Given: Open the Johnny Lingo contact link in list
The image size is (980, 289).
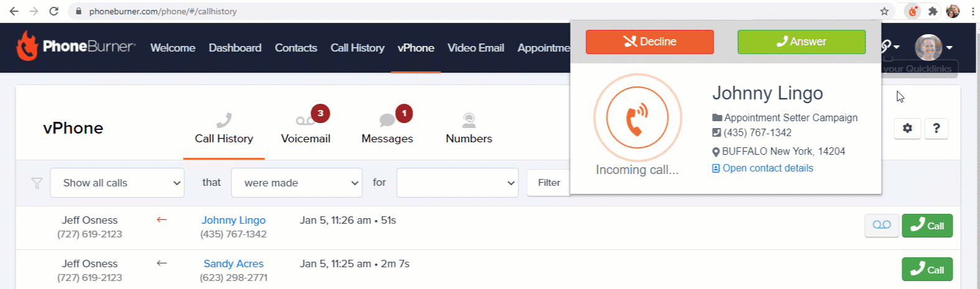Looking at the screenshot, I should [x=233, y=220].
